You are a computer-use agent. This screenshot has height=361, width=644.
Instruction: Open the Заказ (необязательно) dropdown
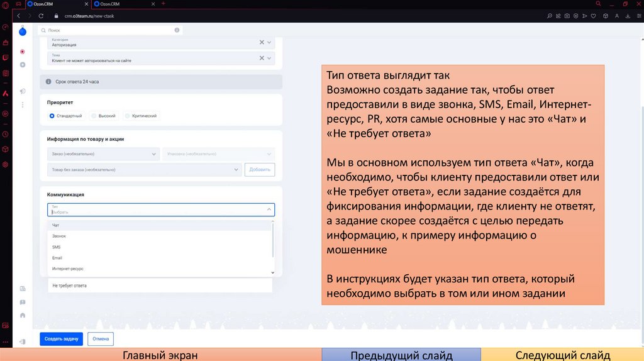click(x=103, y=154)
